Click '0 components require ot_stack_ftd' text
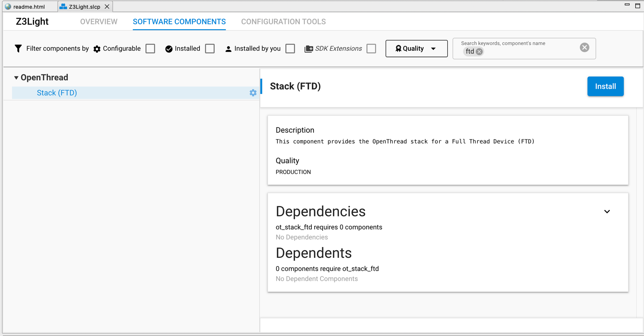Viewport: 644px width, 336px height. click(327, 269)
